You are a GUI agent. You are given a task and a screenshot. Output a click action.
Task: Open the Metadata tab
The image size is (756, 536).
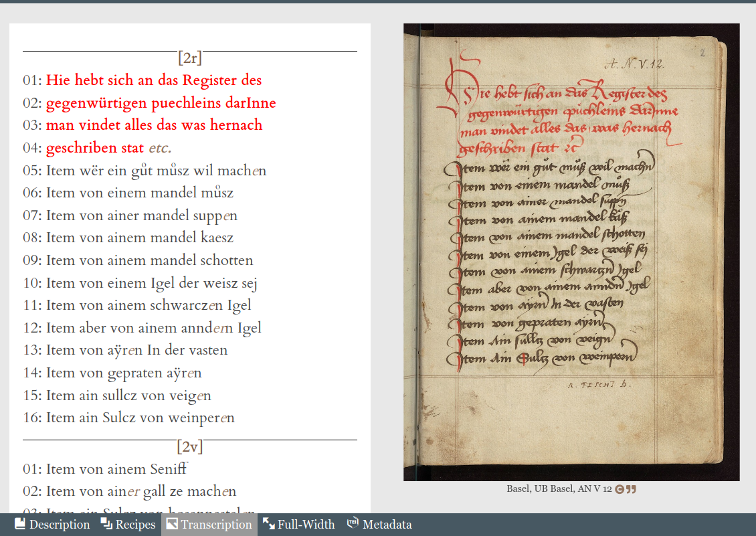pos(379,525)
